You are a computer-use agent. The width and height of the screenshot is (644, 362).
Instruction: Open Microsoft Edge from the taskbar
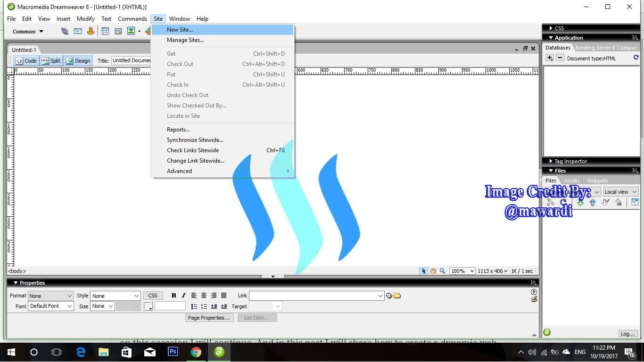(x=81, y=352)
